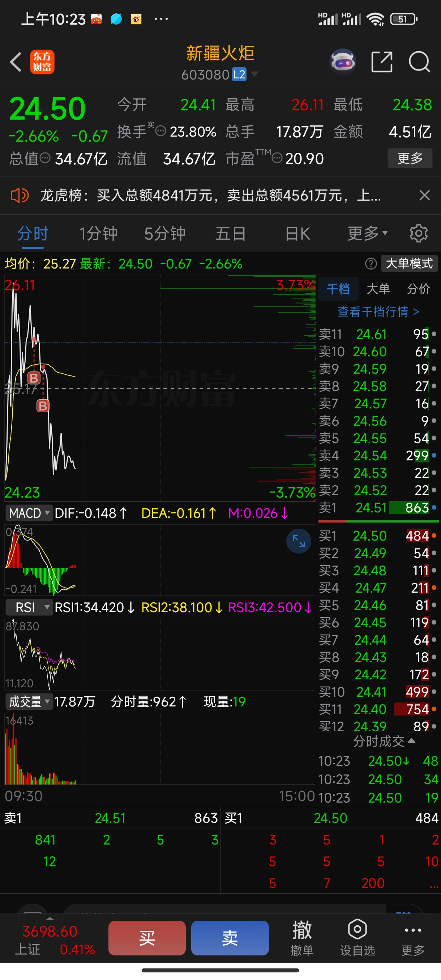
Task: Open the search magnifier icon
Action: [419, 62]
